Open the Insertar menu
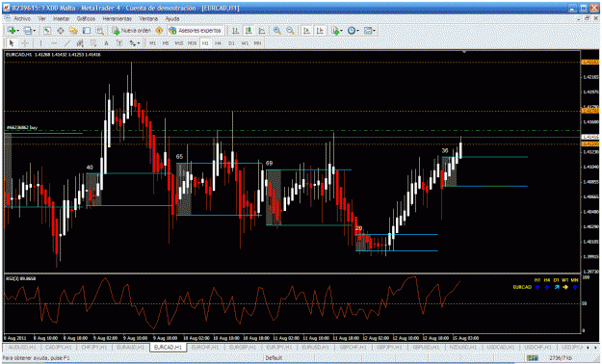The width and height of the screenshot is (602, 364). click(x=62, y=18)
